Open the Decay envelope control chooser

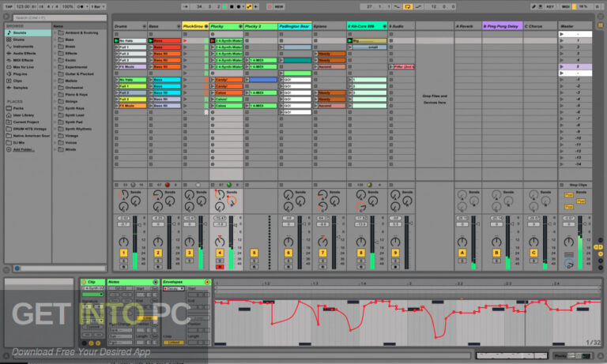pyautogui.click(x=173, y=288)
